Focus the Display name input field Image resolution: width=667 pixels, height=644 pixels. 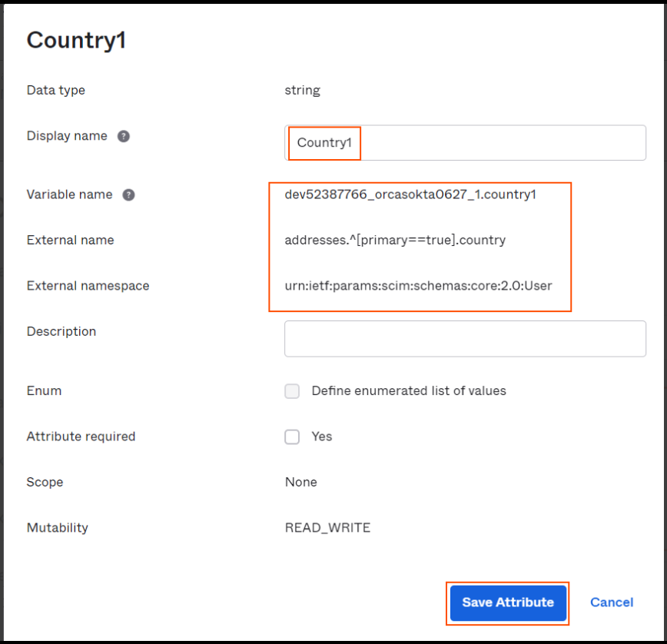click(465, 142)
